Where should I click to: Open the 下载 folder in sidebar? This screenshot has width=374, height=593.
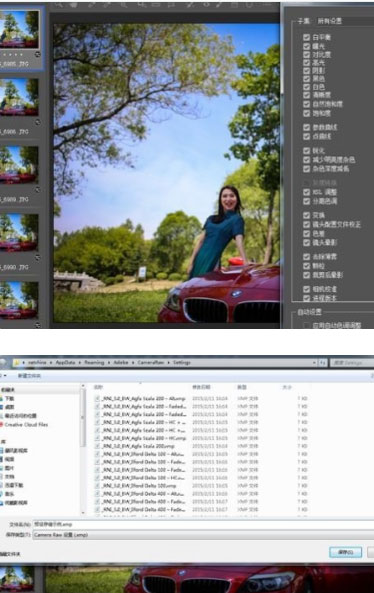pyautogui.click(x=9, y=398)
